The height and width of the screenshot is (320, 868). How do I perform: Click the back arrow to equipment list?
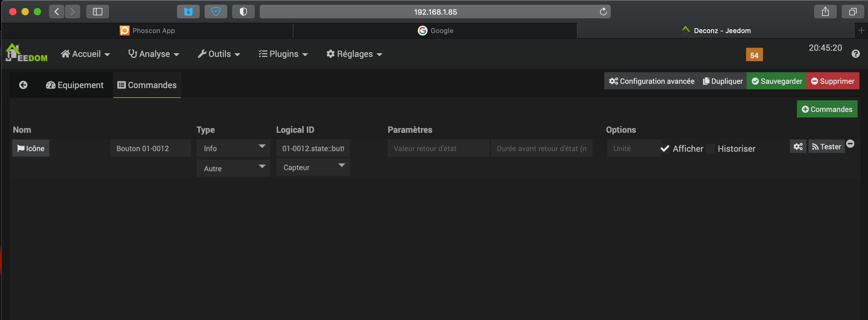tap(23, 85)
